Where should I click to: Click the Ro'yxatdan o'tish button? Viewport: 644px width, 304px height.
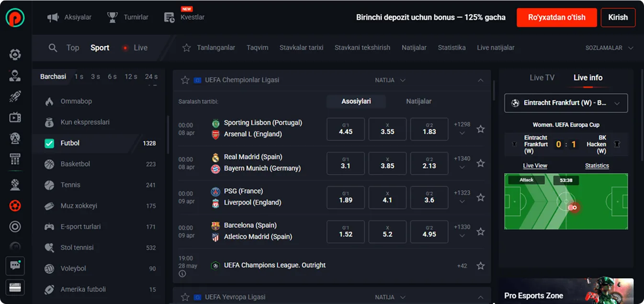coord(556,17)
